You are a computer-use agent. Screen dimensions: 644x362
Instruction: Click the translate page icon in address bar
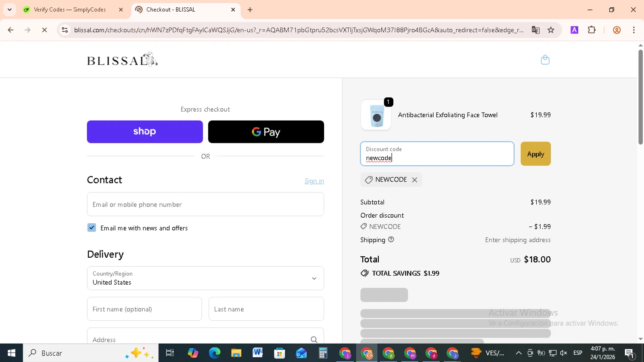[x=535, y=30]
